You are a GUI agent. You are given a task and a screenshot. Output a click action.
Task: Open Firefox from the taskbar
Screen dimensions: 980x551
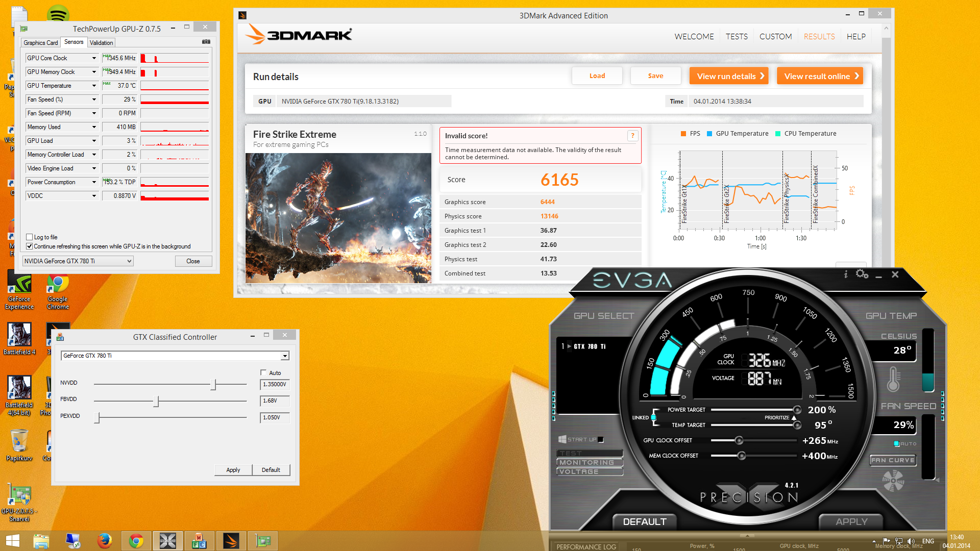[x=104, y=541]
